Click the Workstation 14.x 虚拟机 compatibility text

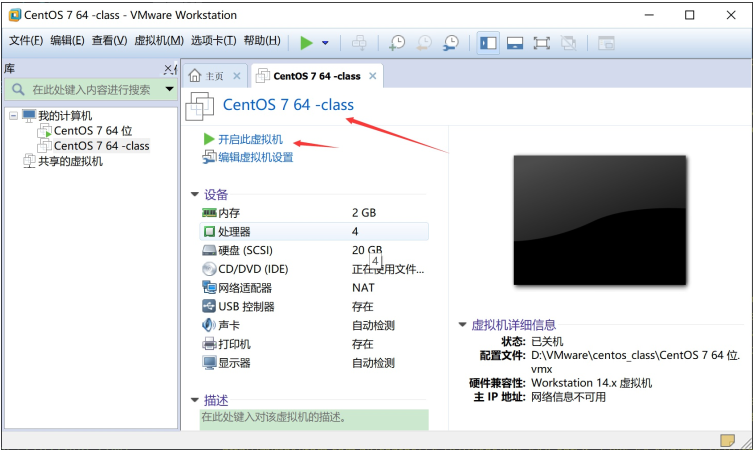(591, 383)
